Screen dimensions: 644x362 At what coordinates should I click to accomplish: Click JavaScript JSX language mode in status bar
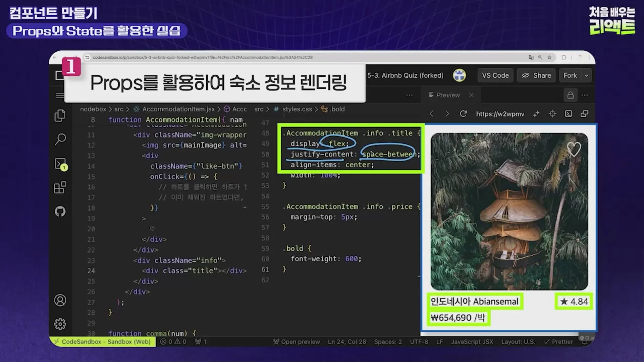coord(472,342)
